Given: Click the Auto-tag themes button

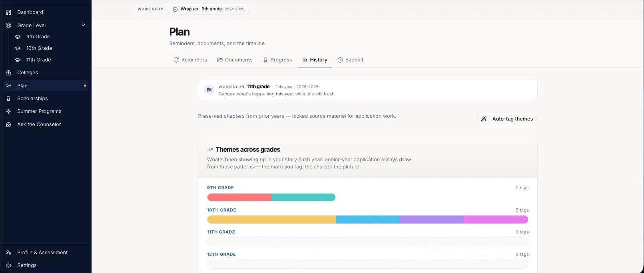Looking at the screenshot, I should tap(506, 119).
